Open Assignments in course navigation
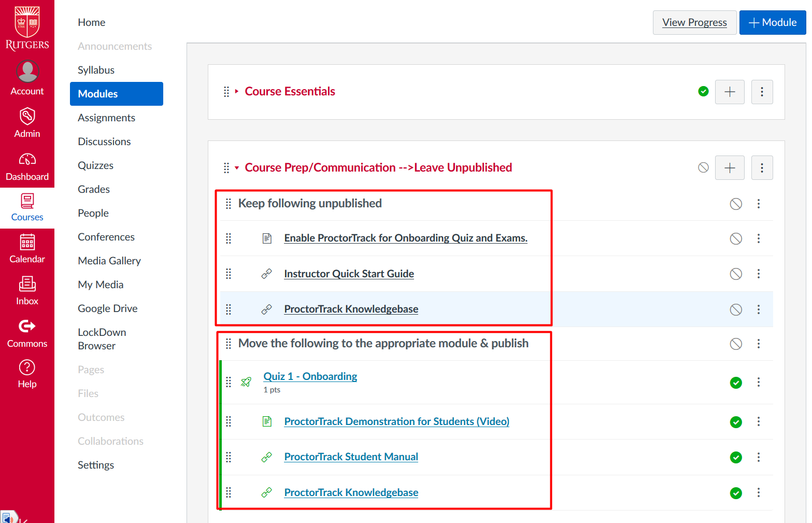Screen dimensions: 812x523 (107, 118)
